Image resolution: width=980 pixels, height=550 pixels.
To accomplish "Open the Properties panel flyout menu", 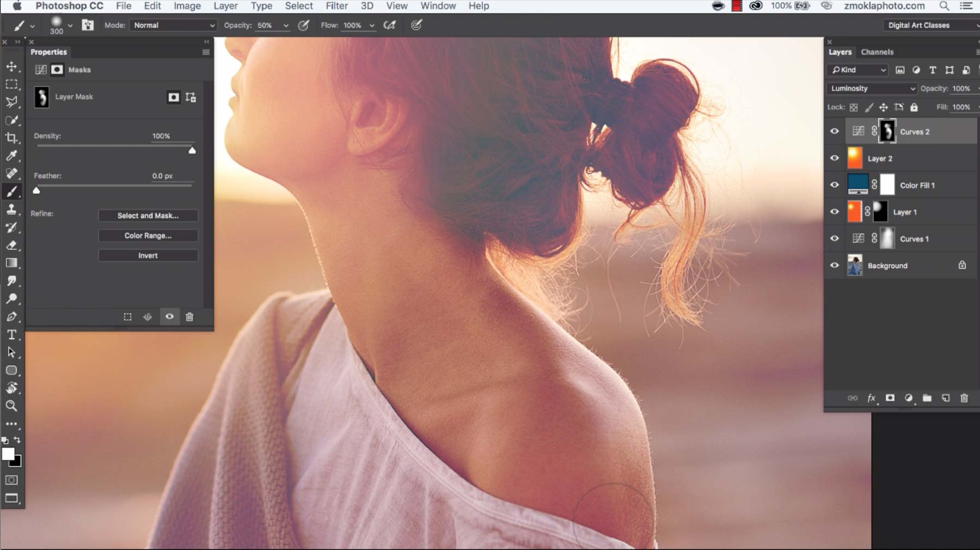I will pyautogui.click(x=206, y=52).
